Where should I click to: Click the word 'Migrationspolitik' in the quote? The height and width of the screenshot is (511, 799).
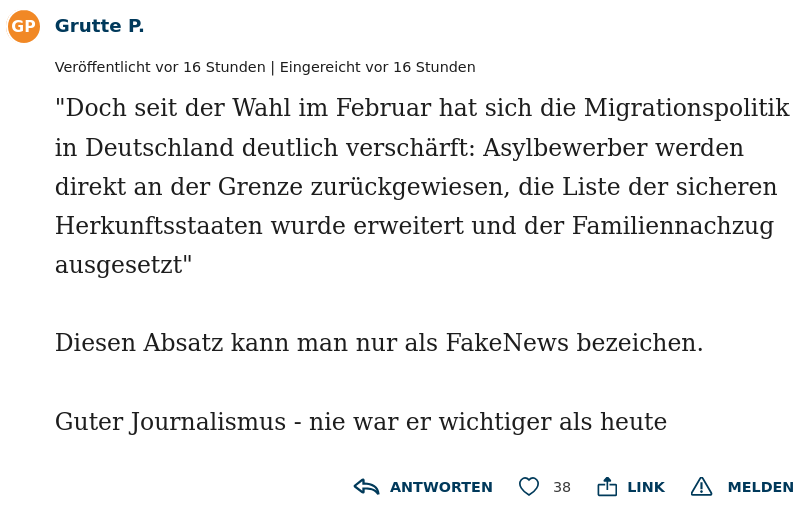click(x=686, y=108)
